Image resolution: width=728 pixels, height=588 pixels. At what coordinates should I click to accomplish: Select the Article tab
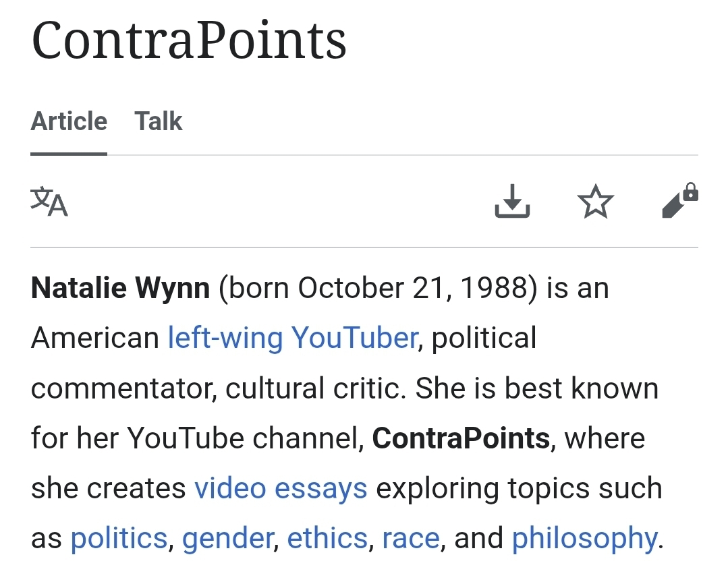coord(69,121)
